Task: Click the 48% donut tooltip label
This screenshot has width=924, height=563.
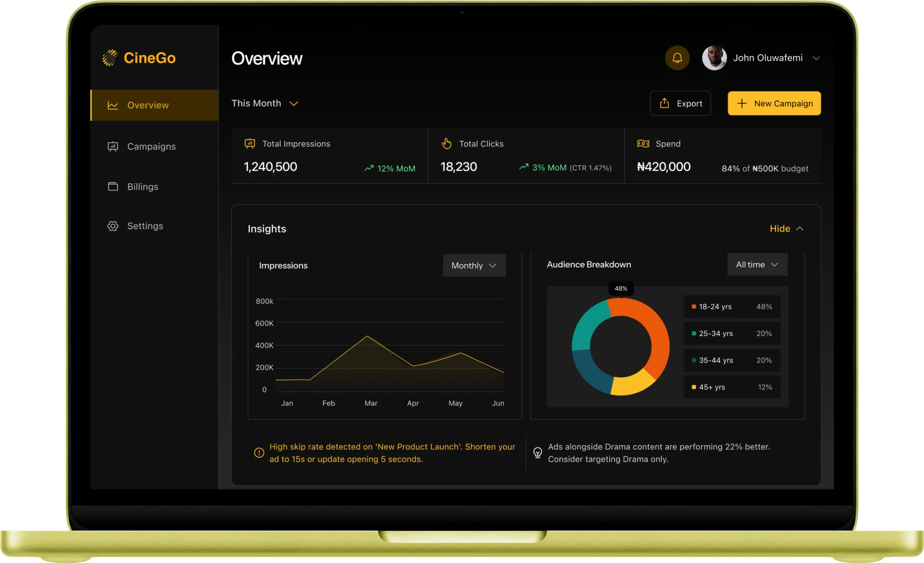Action: [621, 289]
